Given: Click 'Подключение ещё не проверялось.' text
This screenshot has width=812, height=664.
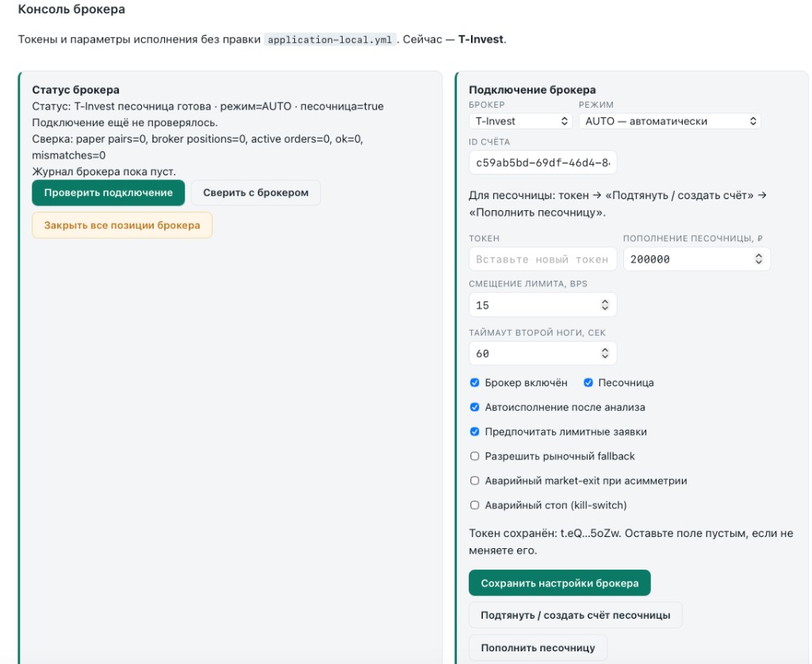Looking at the screenshot, I should coord(124,123).
